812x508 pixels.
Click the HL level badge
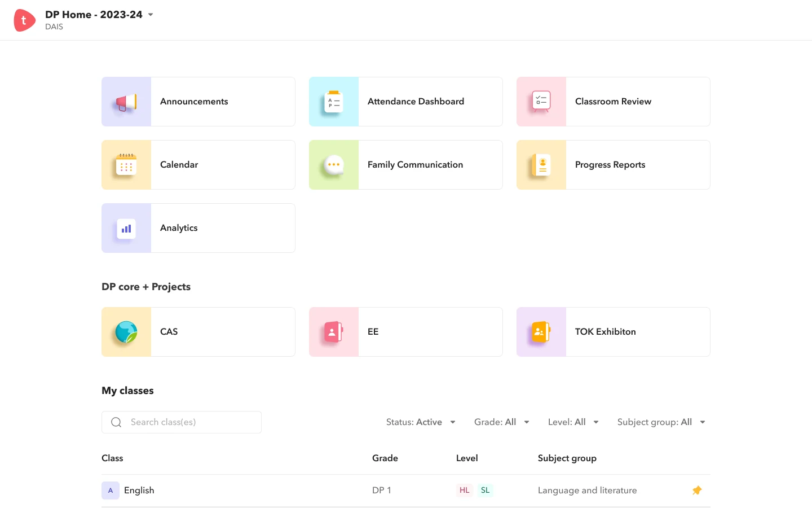click(464, 491)
